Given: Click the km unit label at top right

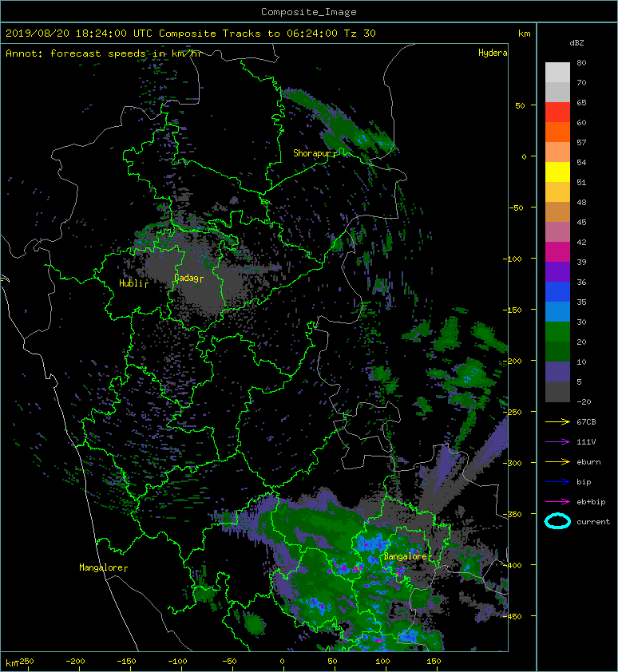Looking at the screenshot, I should click(x=525, y=34).
